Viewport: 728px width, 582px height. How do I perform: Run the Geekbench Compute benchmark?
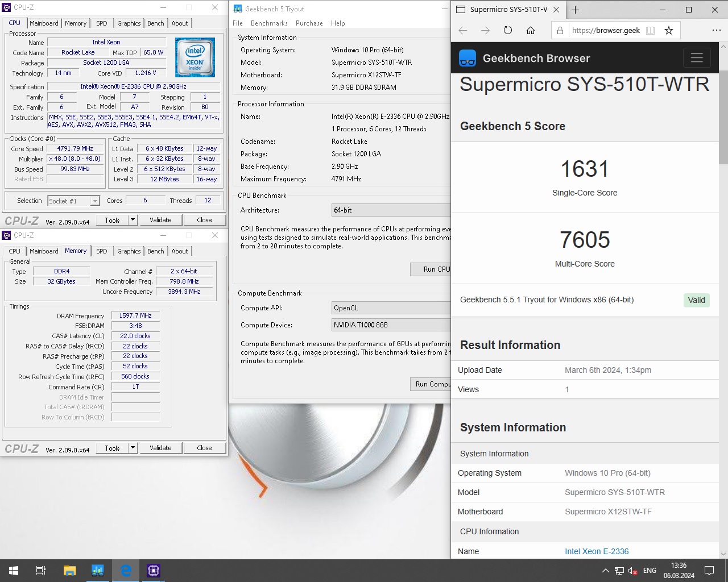(431, 384)
